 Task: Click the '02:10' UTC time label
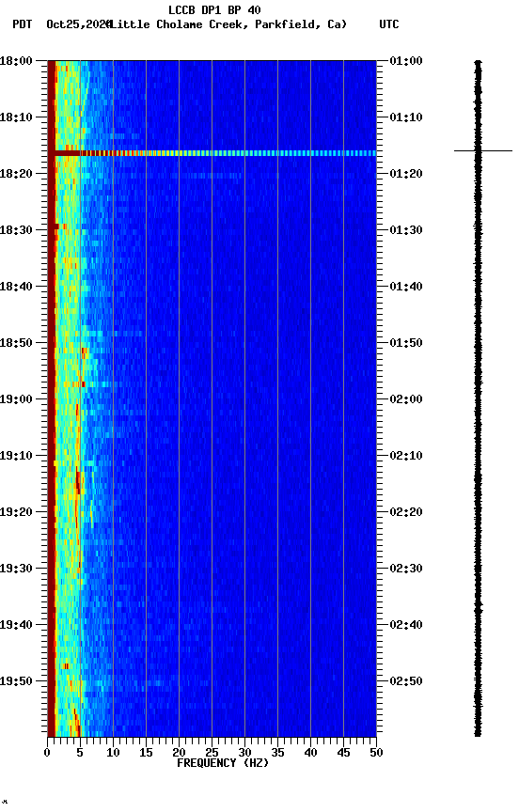point(406,456)
